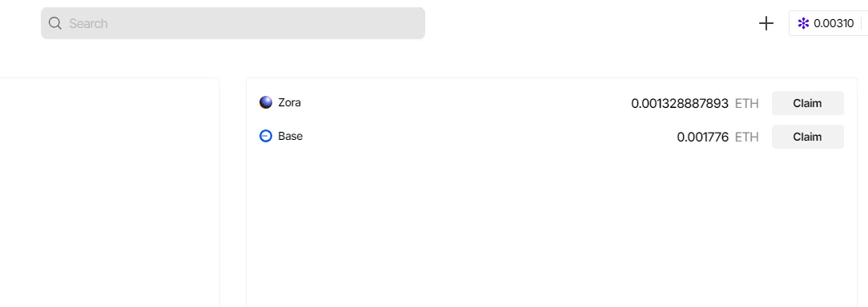
Task: Click the ETH label in Base row
Action: tap(747, 138)
